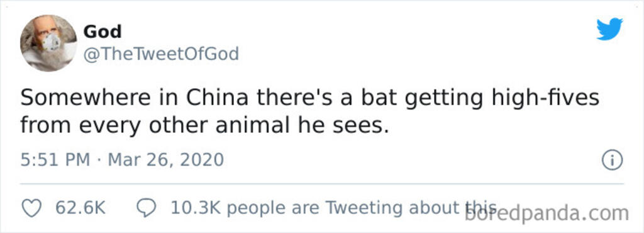
Task: Click the tweet line starting 'Somewhere in China'
Action: click(309, 99)
